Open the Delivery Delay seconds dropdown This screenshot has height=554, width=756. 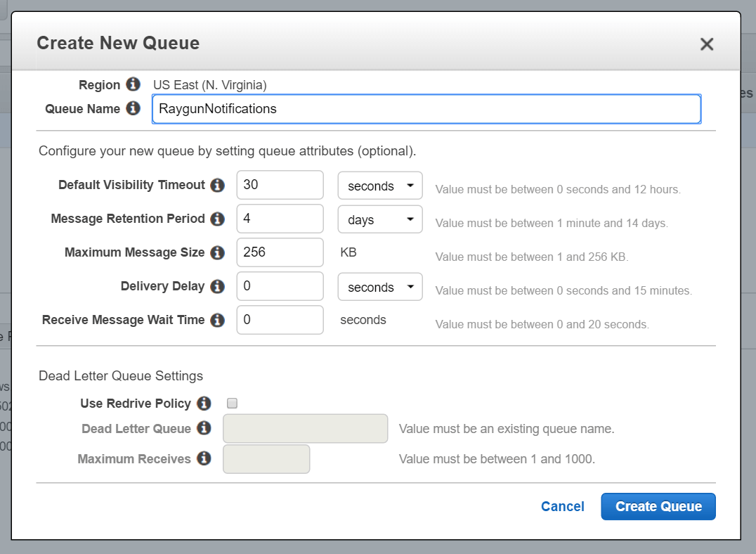379,286
